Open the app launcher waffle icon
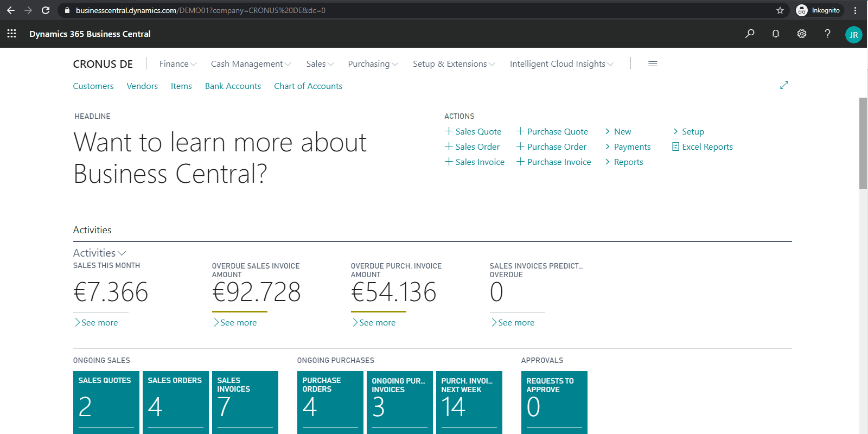Image resolution: width=868 pixels, height=434 pixels. [x=11, y=34]
